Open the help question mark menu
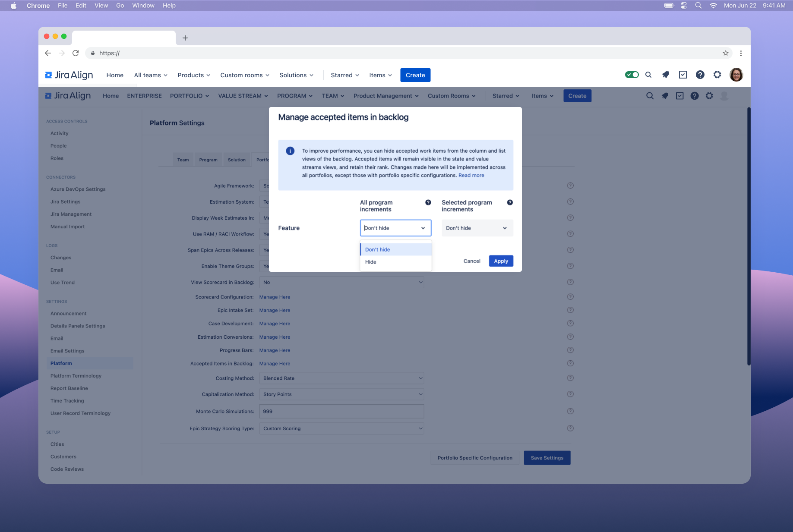Screen dimensions: 793x532 click(x=700, y=75)
